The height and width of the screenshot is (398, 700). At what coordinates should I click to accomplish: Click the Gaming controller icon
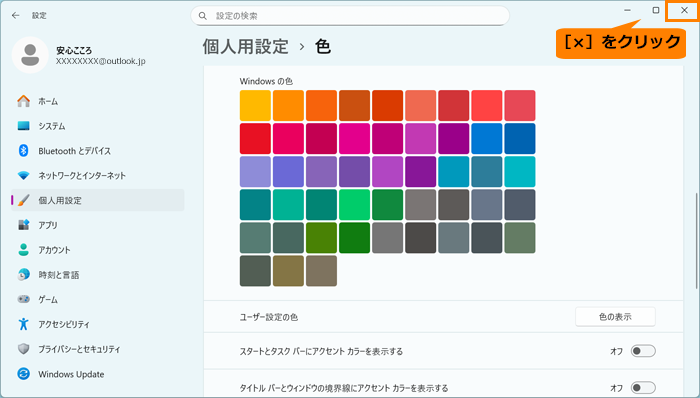(x=24, y=299)
